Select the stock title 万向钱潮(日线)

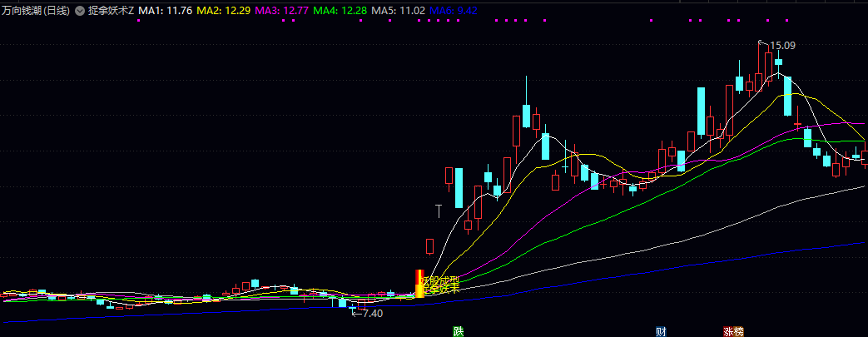(36, 11)
